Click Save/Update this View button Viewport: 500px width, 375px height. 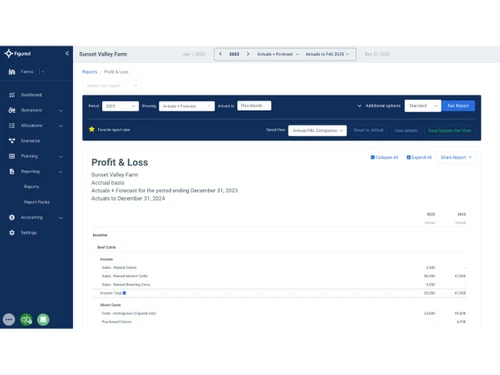coord(450,130)
